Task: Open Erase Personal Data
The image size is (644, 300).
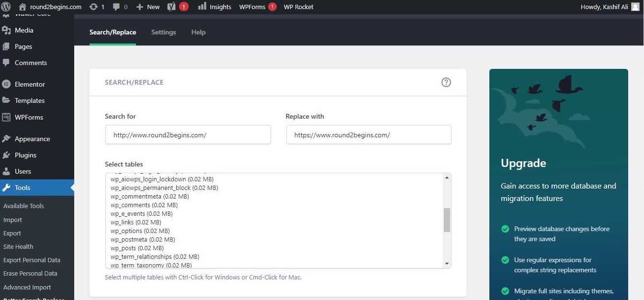Action: click(x=30, y=273)
